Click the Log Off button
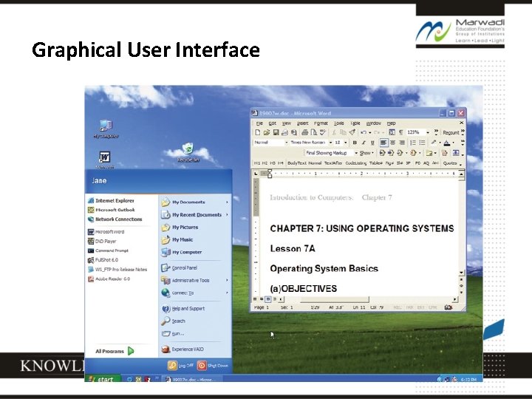The width and height of the screenshot is (532, 399). pyautogui.click(x=181, y=366)
